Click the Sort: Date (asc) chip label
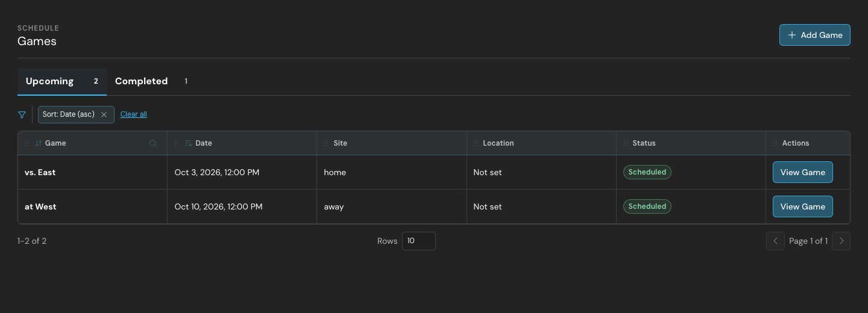 [69, 114]
